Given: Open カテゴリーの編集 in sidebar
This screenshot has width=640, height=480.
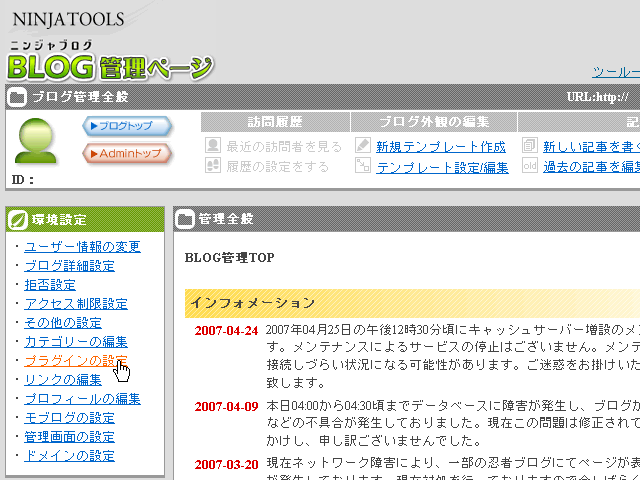Looking at the screenshot, I should click(76, 342).
